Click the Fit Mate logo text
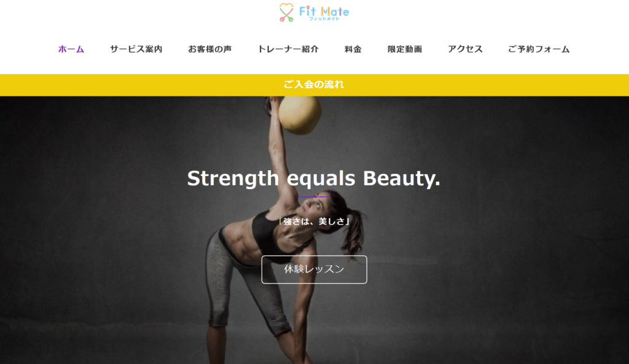629x364 pixels. (324, 11)
